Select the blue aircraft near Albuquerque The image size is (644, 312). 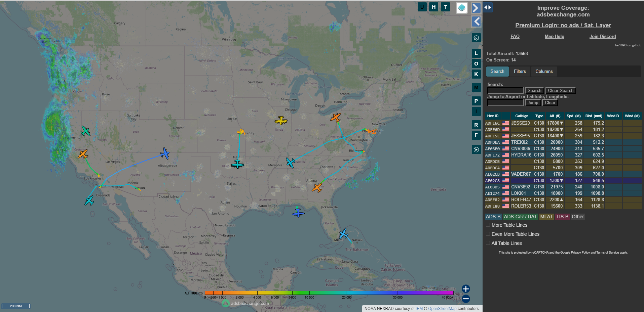[x=165, y=153]
